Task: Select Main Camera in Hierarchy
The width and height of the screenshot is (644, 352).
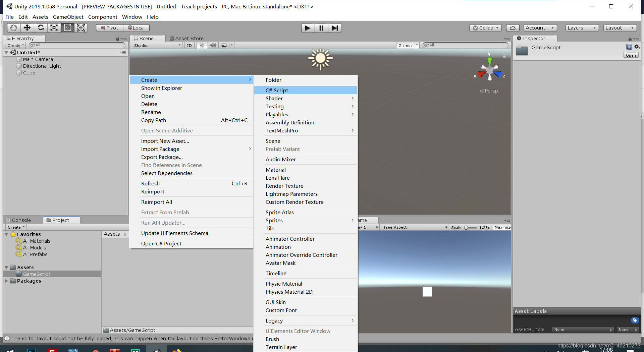Action: (x=38, y=59)
